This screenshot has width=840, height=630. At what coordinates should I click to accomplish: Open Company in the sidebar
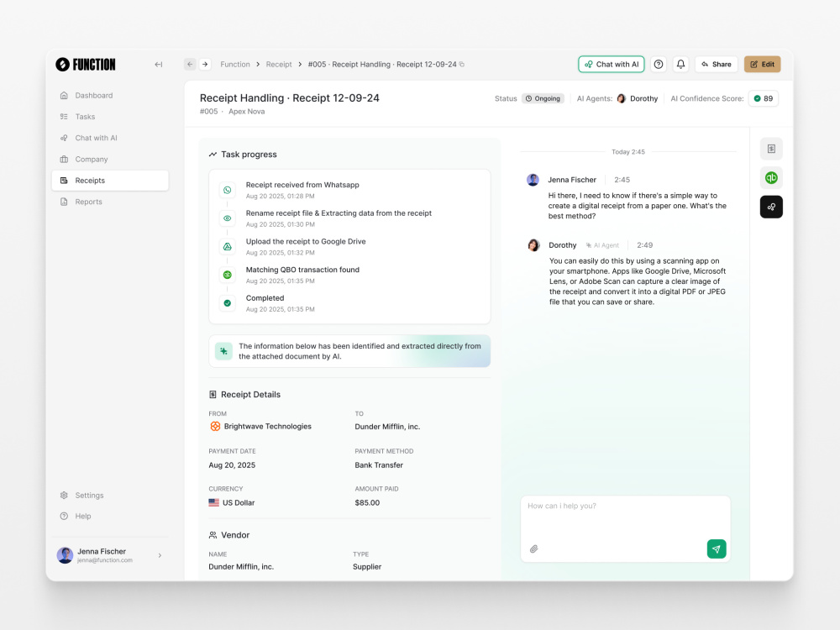point(110,159)
